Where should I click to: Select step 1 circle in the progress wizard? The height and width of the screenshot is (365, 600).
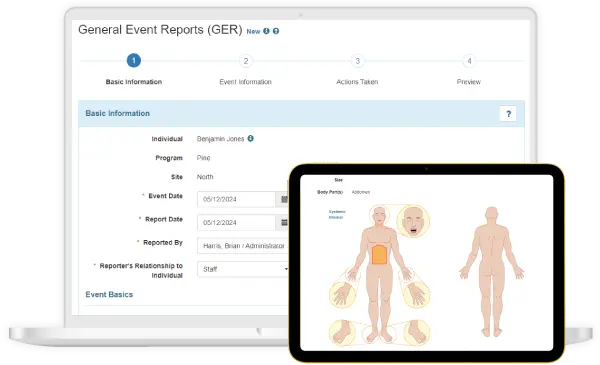tap(134, 60)
